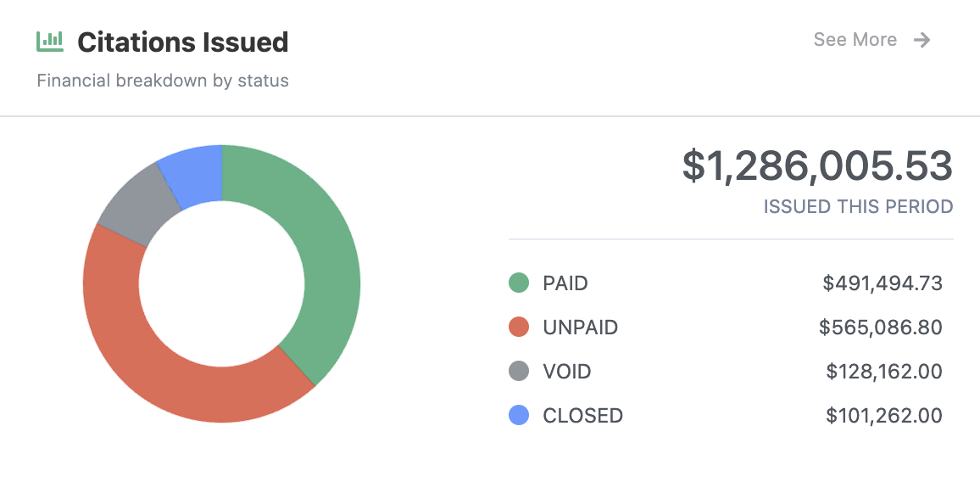Click the gray VOID legend dot
980x482 pixels.
coord(519,372)
